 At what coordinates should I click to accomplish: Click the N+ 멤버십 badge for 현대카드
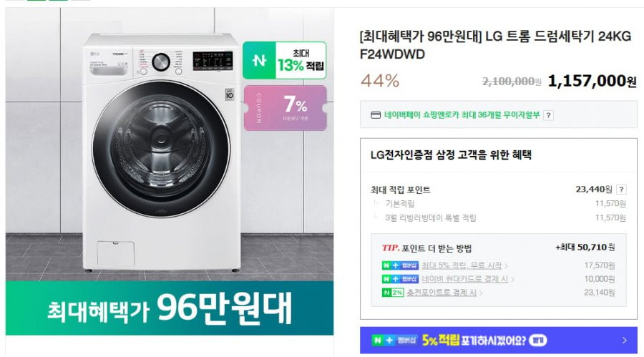pyautogui.click(x=400, y=279)
